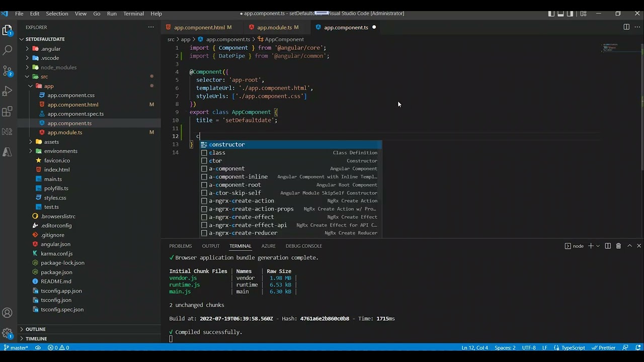Maximize the panel size with up chevron
644x362 pixels.
click(629, 246)
